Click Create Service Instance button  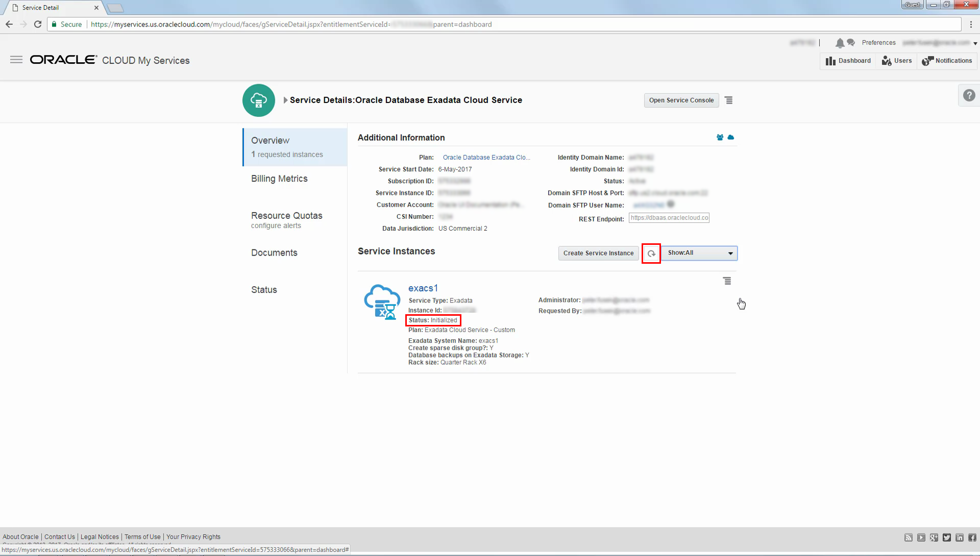tap(598, 253)
